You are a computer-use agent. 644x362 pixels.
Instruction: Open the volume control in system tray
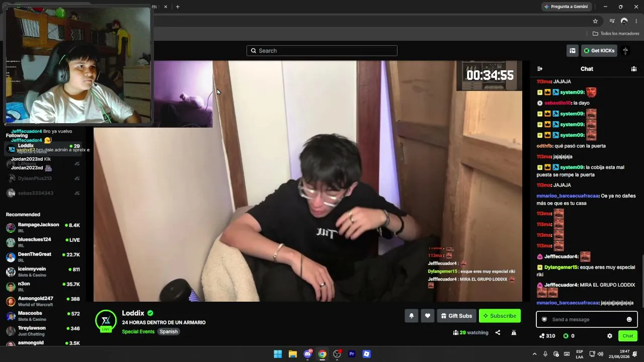tap(600, 354)
